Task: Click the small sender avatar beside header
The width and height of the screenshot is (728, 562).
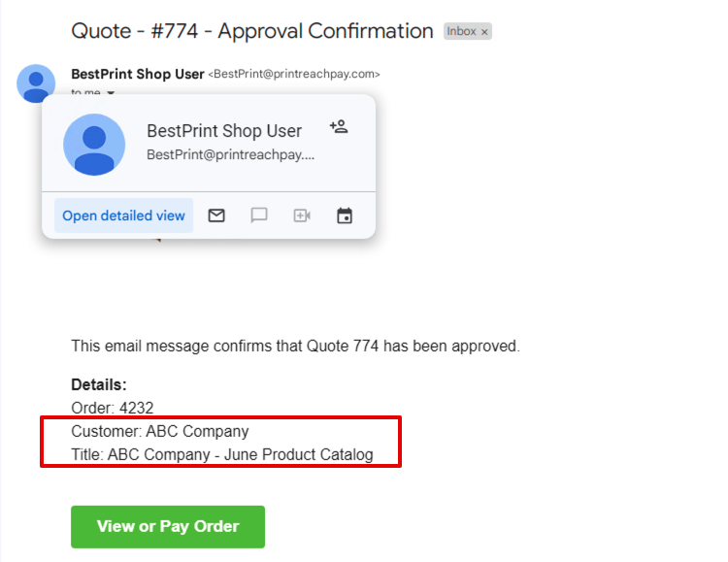Action: click(x=36, y=83)
